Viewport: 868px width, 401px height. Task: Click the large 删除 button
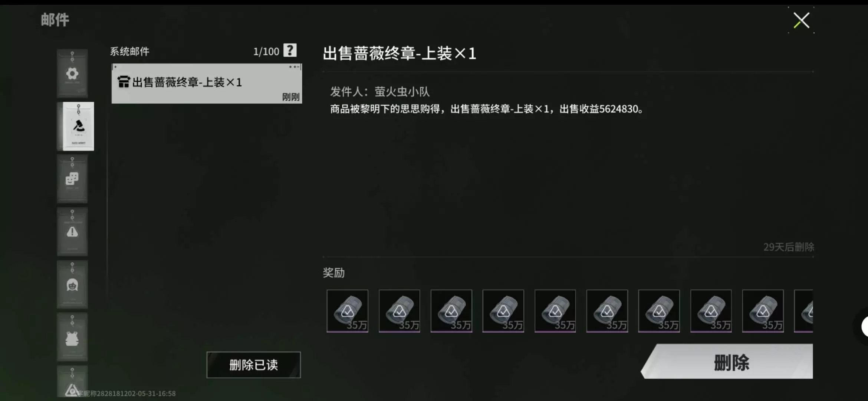[727, 361]
